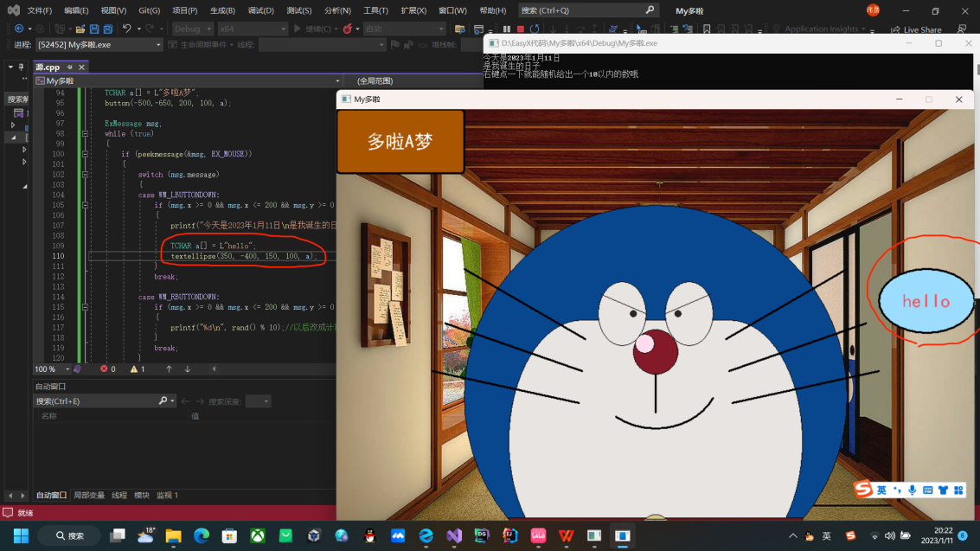The height and width of the screenshot is (551, 980).
Task: Pause debugging with the break-all icon
Action: click(x=507, y=29)
